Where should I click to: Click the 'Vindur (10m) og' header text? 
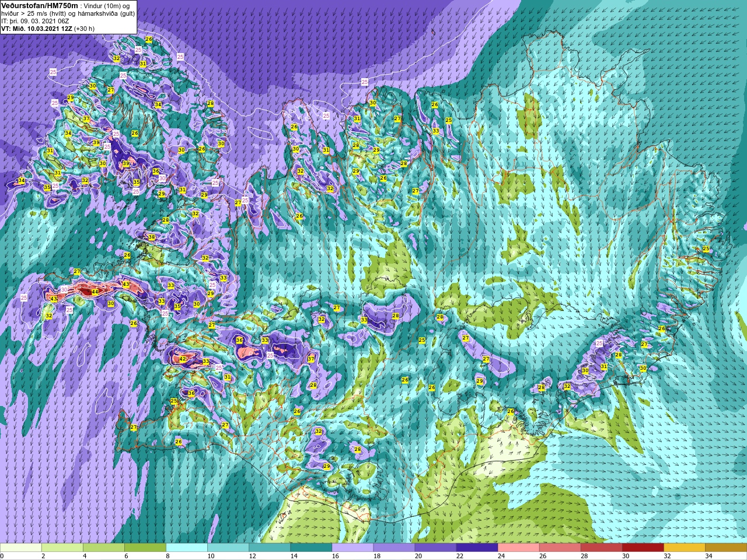click(x=107, y=6)
